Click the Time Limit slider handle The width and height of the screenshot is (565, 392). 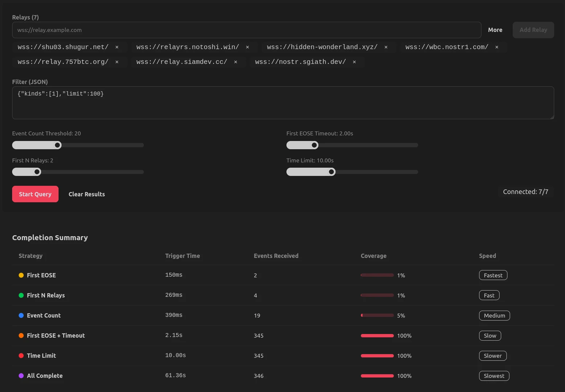pyautogui.click(x=331, y=172)
